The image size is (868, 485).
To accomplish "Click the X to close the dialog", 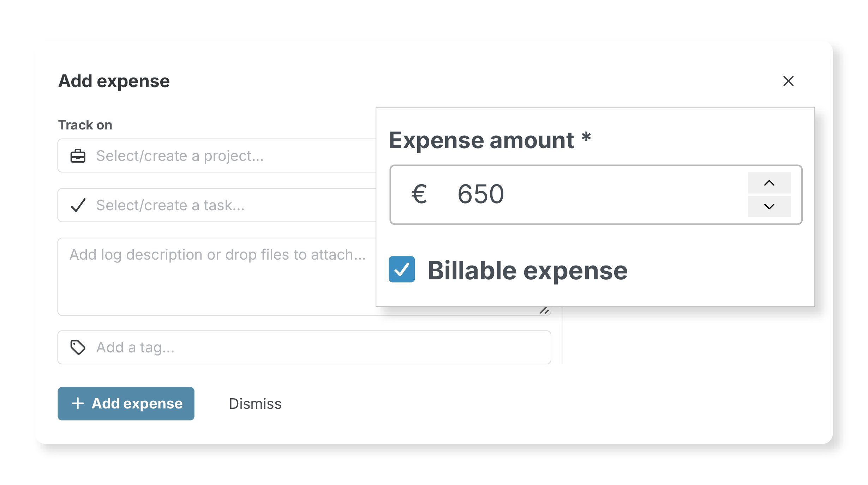I will [x=789, y=81].
